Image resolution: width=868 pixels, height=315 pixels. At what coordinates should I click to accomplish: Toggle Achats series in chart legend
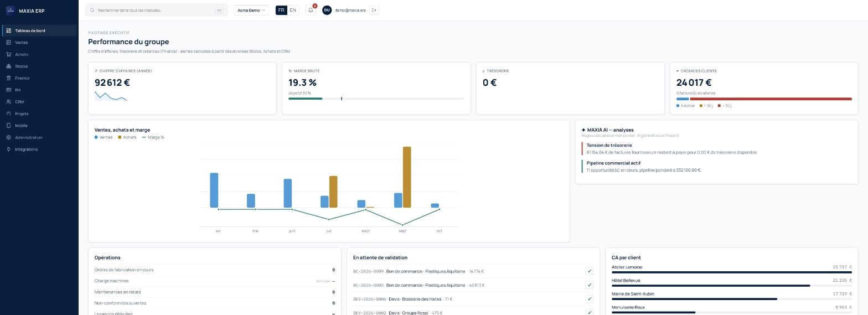pos(127,137)
